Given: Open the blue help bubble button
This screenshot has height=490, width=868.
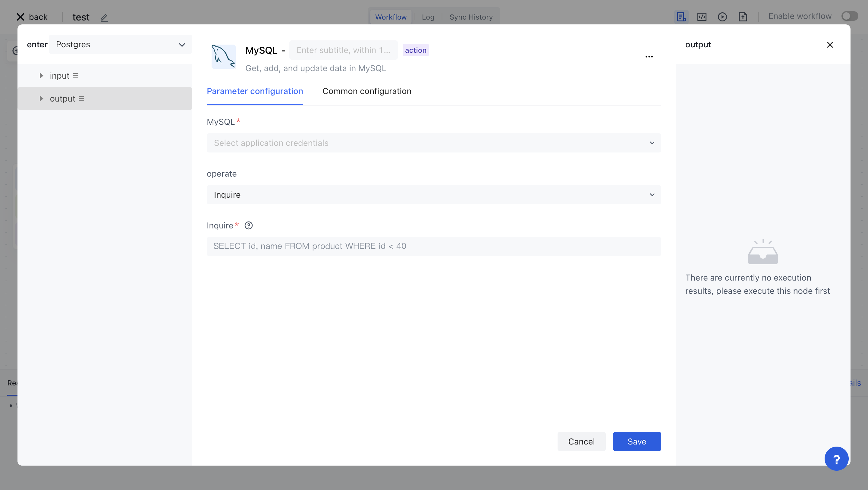Looking at the screenshot, I should [x=836, y=458].
